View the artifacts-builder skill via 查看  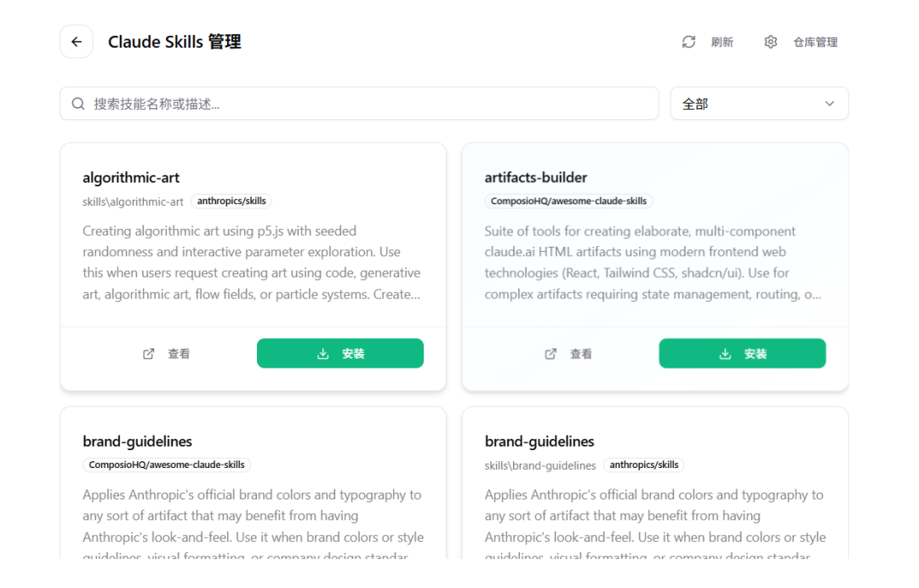coord(581,354)
